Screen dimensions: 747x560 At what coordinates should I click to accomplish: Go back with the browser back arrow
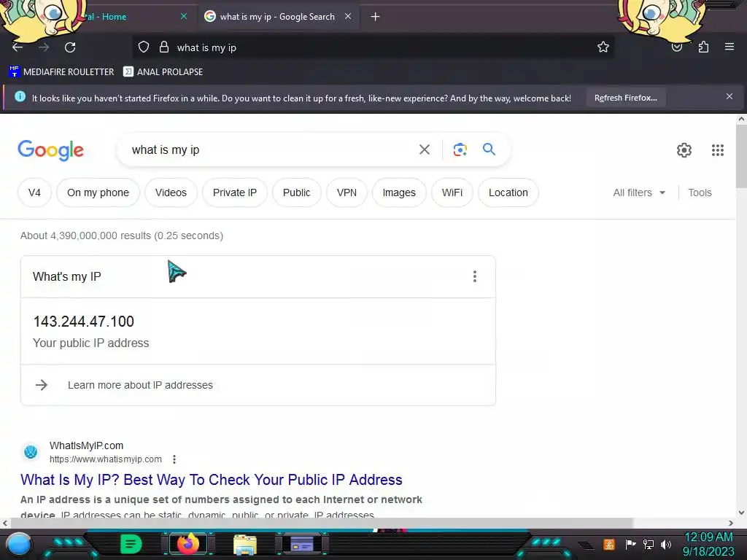[18, 47]
